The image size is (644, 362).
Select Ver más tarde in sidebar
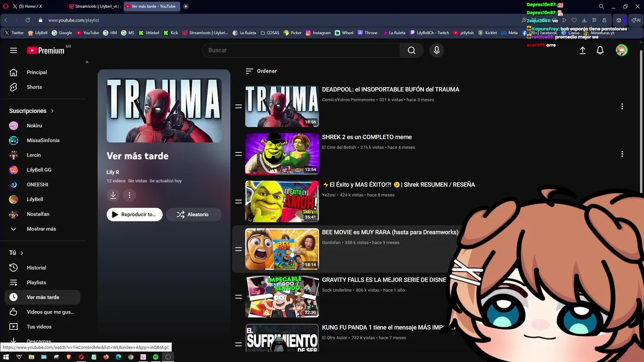(x=43, y=297)
